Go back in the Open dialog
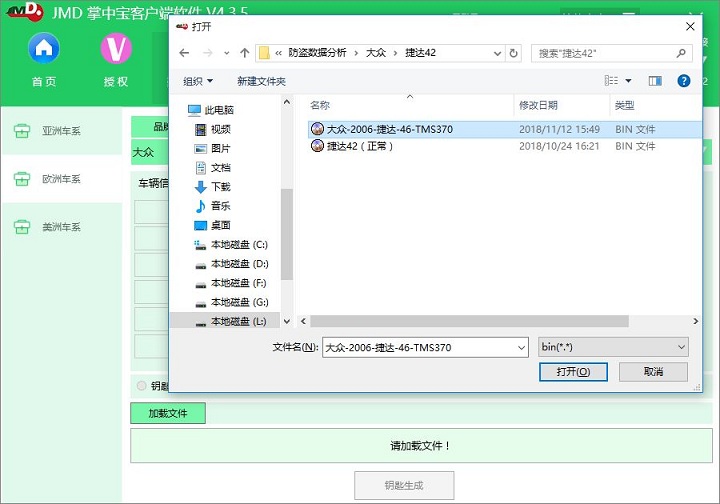 coord(184,53)
